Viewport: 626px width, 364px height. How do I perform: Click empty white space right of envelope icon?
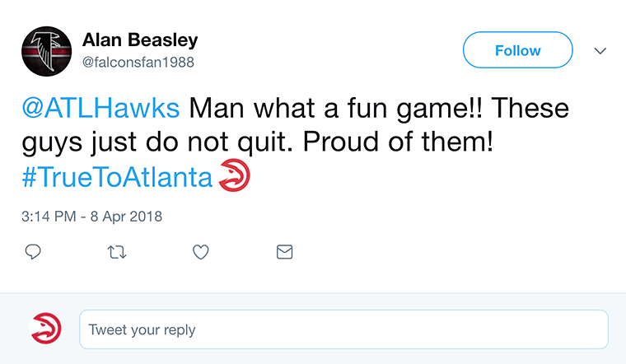coord(439,252)
